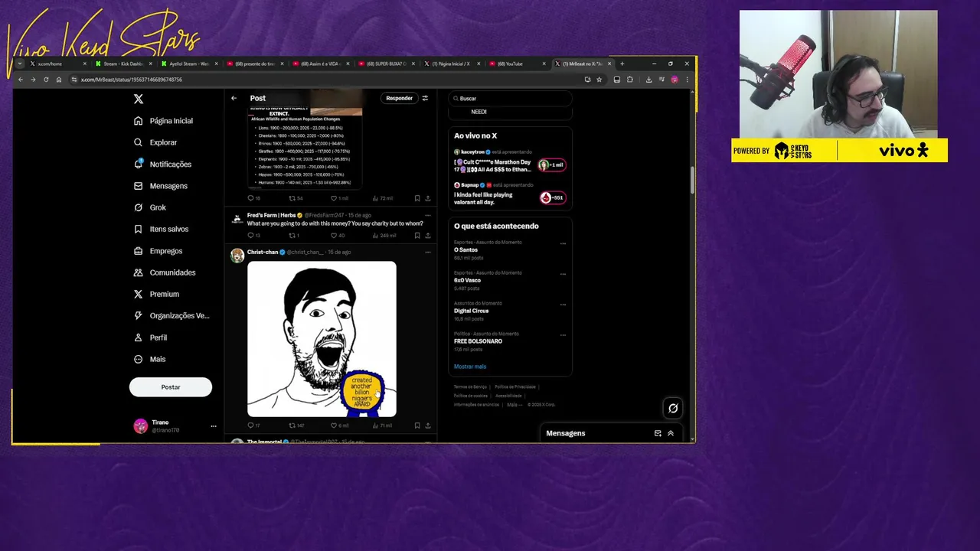
Task: Click the Mais circle icon
Action: click(x=138, y=359)
